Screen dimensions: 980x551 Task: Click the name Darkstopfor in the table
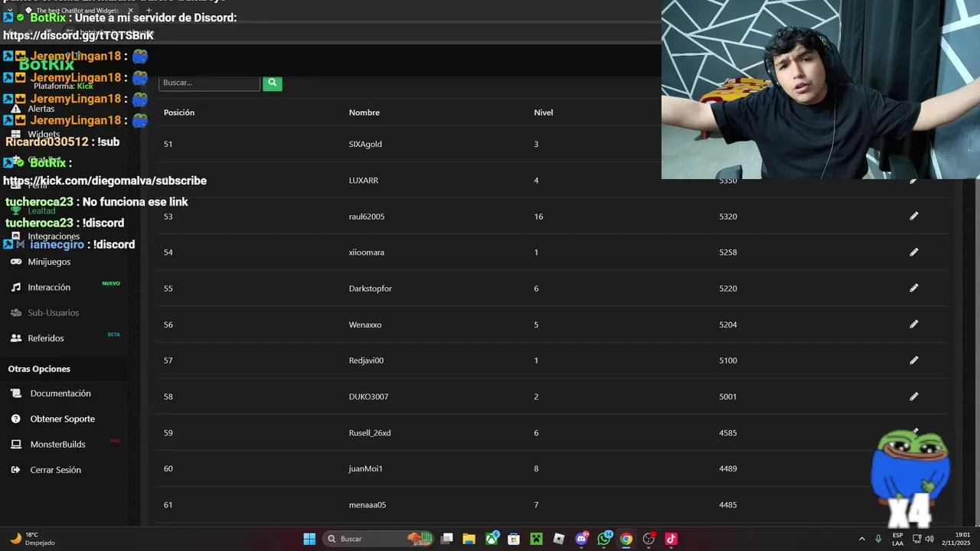coord(371,289)
